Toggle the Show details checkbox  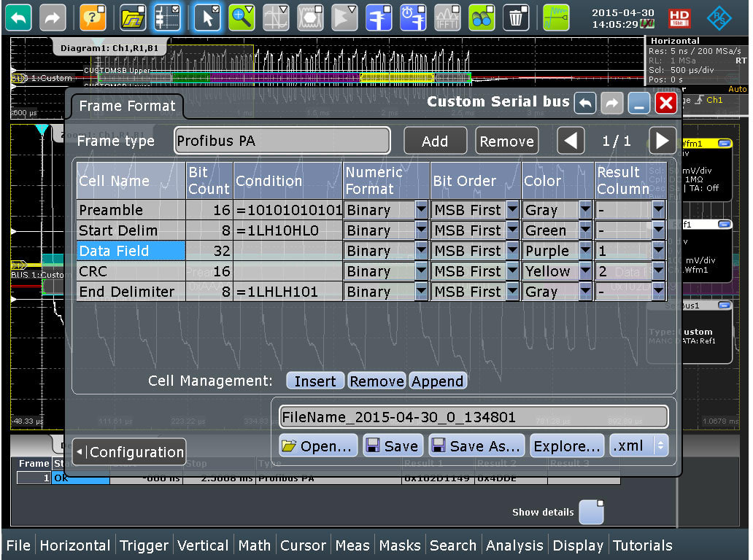click(x=591, y=512)
